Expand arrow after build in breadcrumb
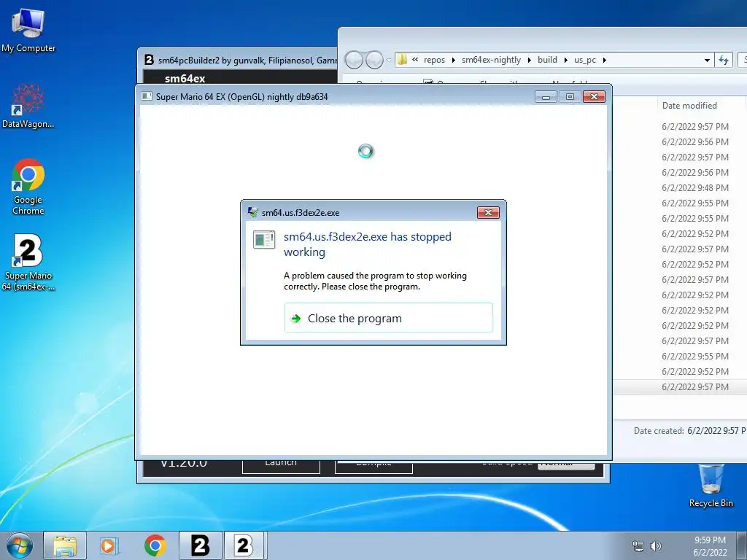The image size is (747, 560). coord(566,60)
